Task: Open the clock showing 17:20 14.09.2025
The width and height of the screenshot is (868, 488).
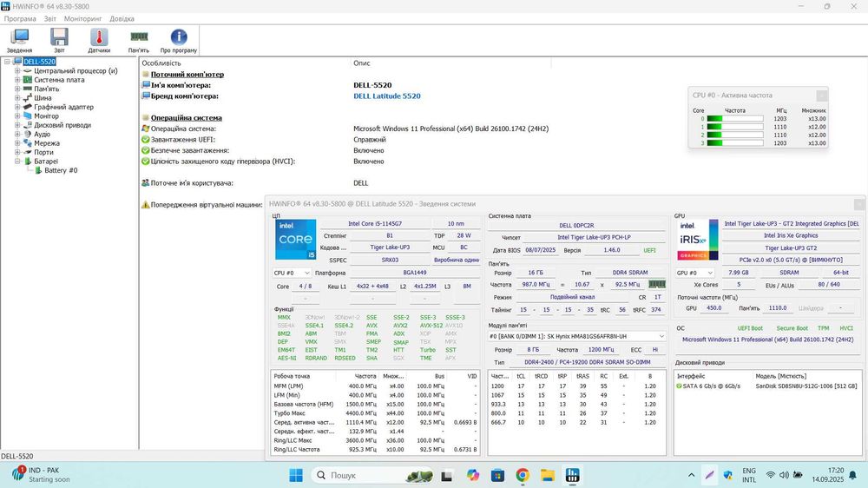Action: (x=828, y=475)
